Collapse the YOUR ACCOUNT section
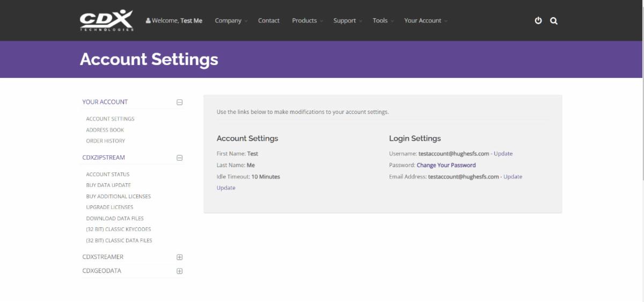This screenshot has height=302, width=644. 180,102
